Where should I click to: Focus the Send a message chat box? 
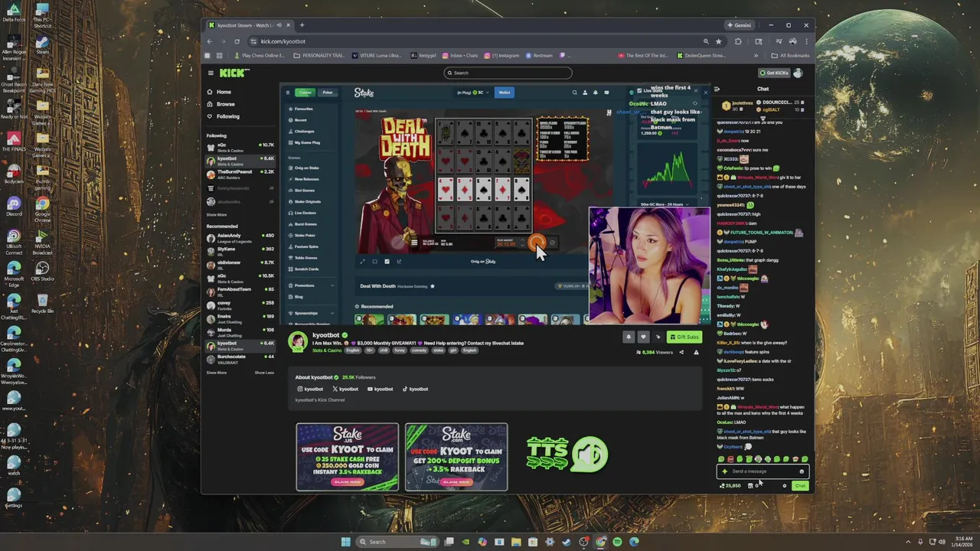click(762, 471)
